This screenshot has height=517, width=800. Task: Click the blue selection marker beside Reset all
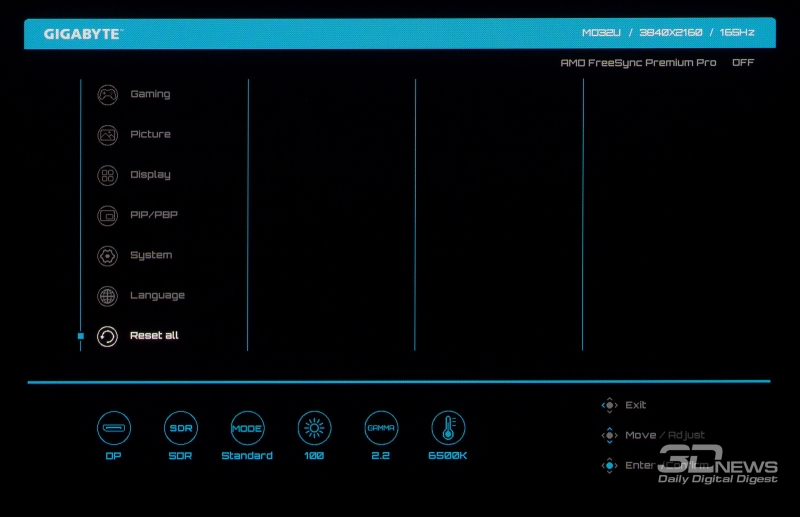point(81,336)
